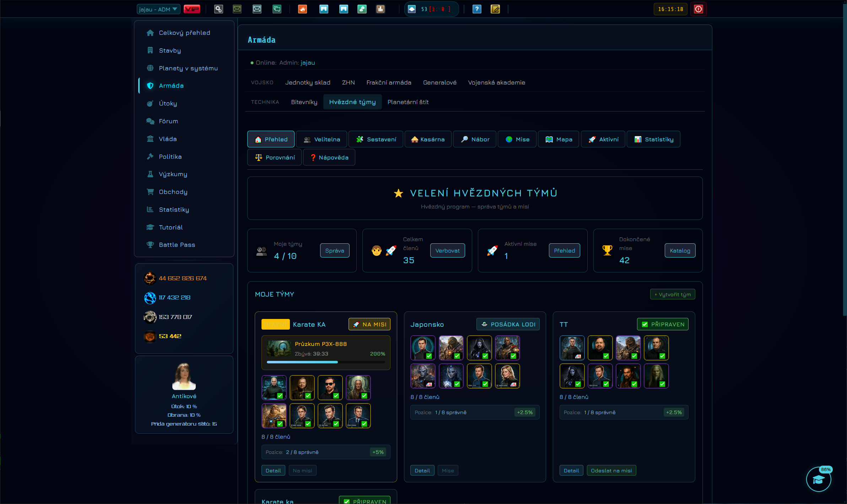Screen dimensions: 847x504
Task: Click the orange flame icon in toolbar
Action: coord(302,9)
